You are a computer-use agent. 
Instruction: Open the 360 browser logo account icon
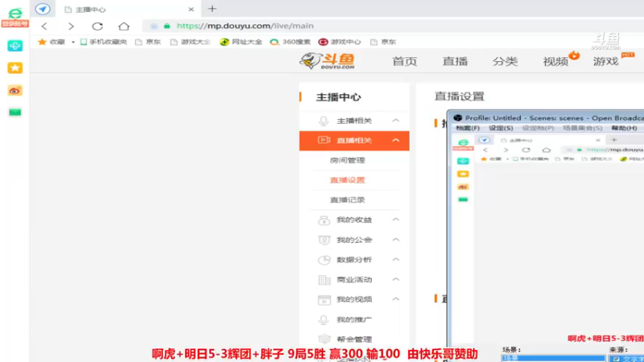coord(14,17)
